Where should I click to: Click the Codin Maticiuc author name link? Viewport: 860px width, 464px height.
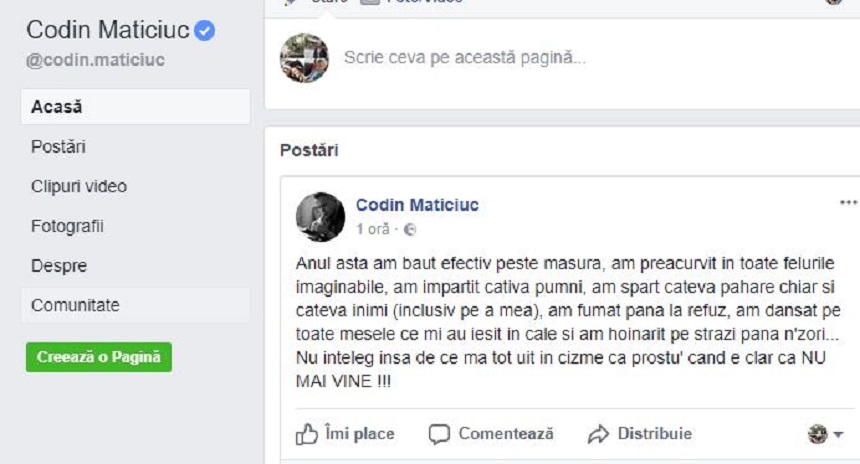click(x=417, y=205)
